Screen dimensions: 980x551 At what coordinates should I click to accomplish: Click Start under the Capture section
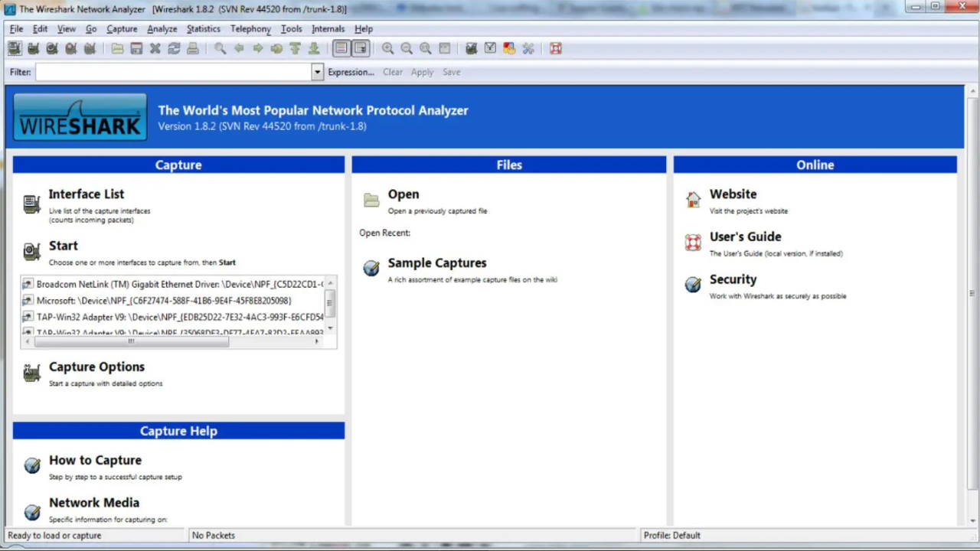coord(64,246)
